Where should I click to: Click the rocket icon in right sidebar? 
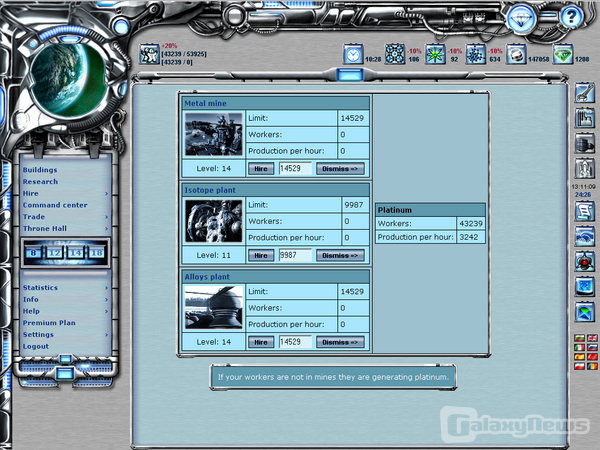(585, 168)
